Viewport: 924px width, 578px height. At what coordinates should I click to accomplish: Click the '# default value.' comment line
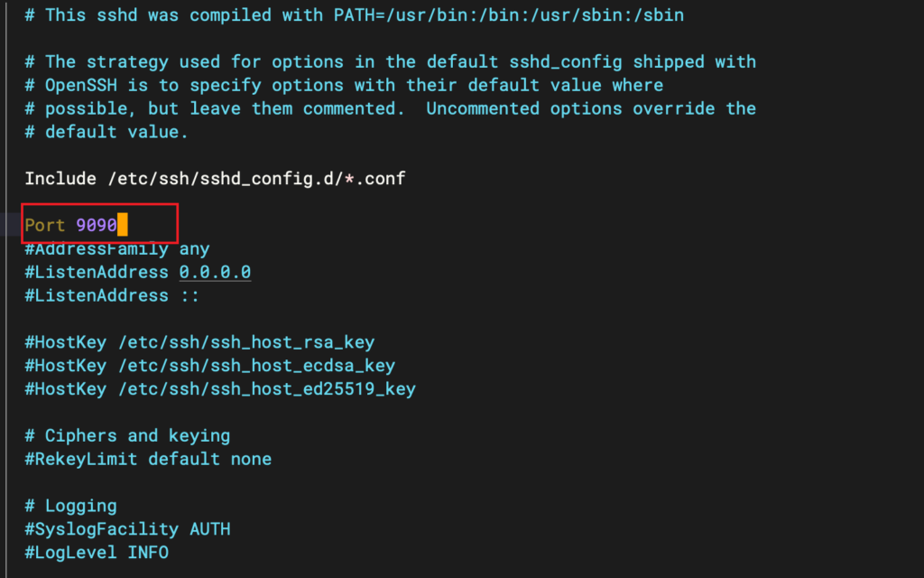click(x=106, y=132)
